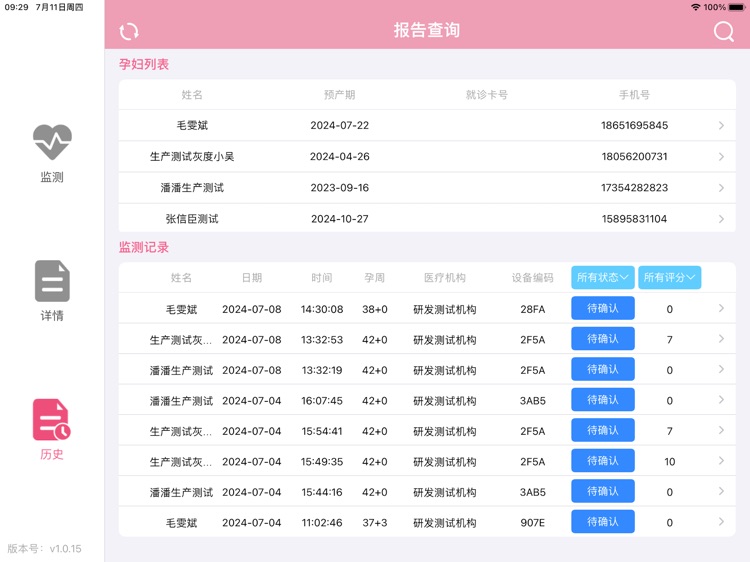Select the 就诊卡号 column header
This screenshot has height=562, width=750.
(486, 95)
